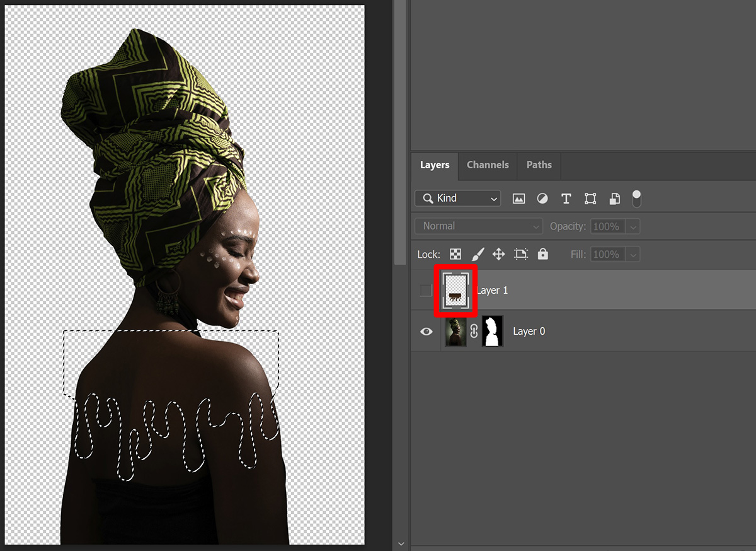Enable Lock transparent pixels
Viewport: 756px width, 551px height.
(455, 253)
